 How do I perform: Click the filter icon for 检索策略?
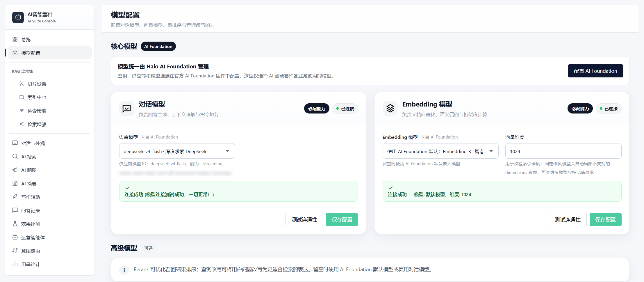pos(22,111)
